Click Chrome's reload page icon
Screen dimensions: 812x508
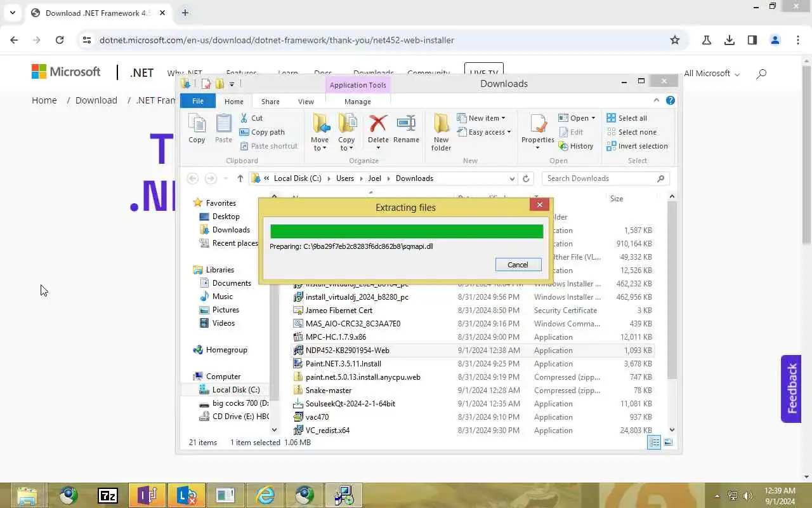coord(60,40)
